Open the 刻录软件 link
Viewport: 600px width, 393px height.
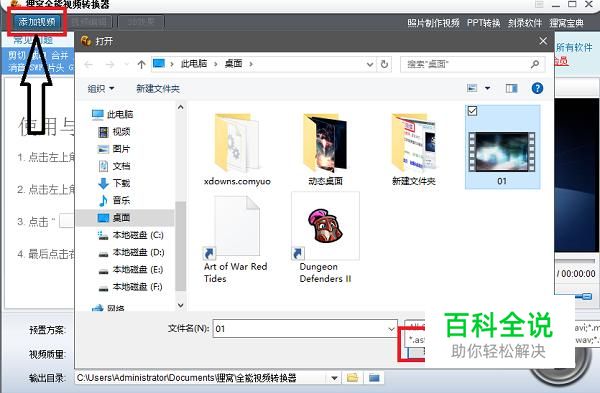[525, 23]
